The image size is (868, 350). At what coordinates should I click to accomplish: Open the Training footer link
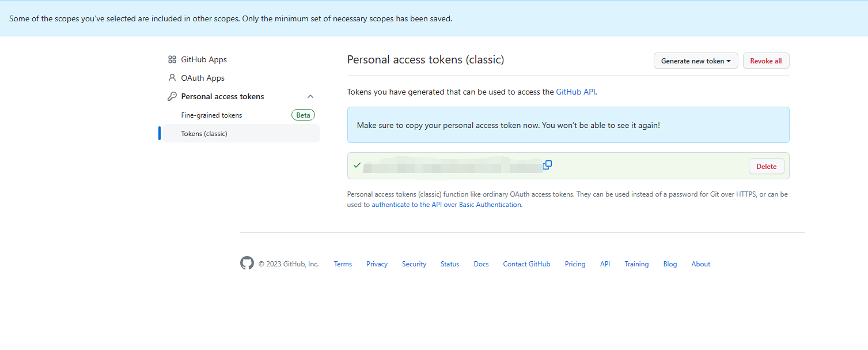(x=636, y=264)
